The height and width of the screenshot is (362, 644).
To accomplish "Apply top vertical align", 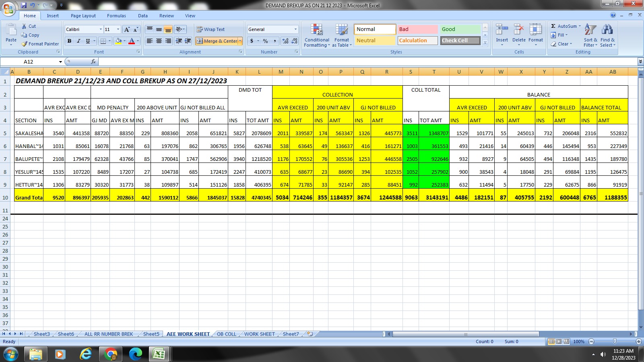I will pos(150,29).
